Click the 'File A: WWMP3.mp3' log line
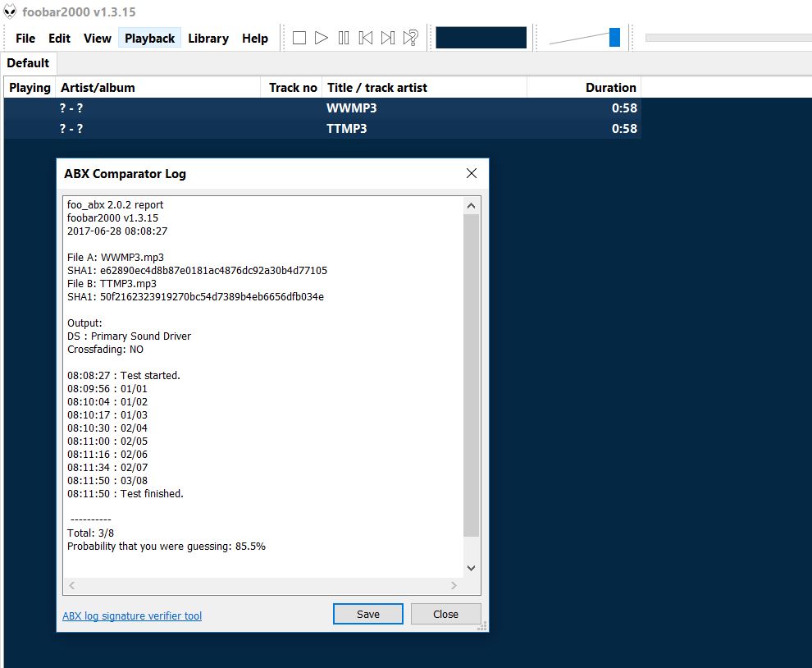 [x=116, y=257]
